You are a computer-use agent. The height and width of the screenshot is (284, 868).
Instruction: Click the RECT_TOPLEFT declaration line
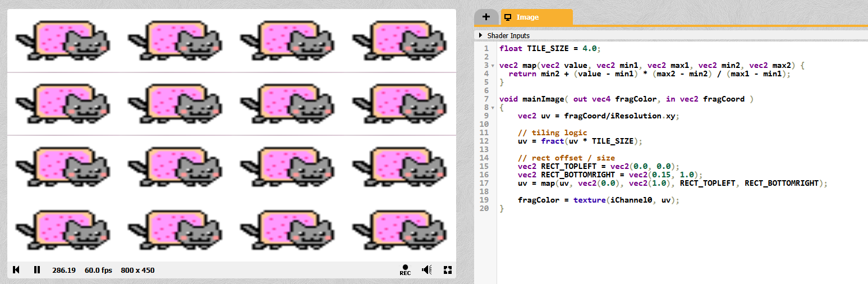(599, 166)
